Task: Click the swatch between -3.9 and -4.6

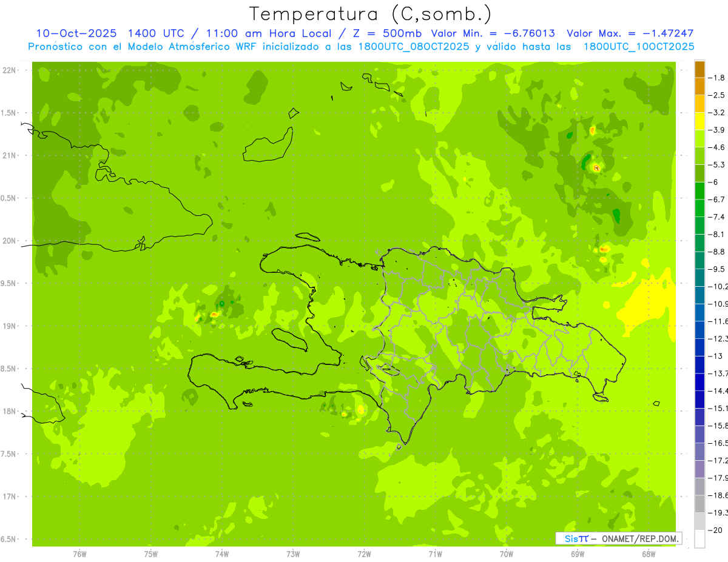Action: point(699,138)
